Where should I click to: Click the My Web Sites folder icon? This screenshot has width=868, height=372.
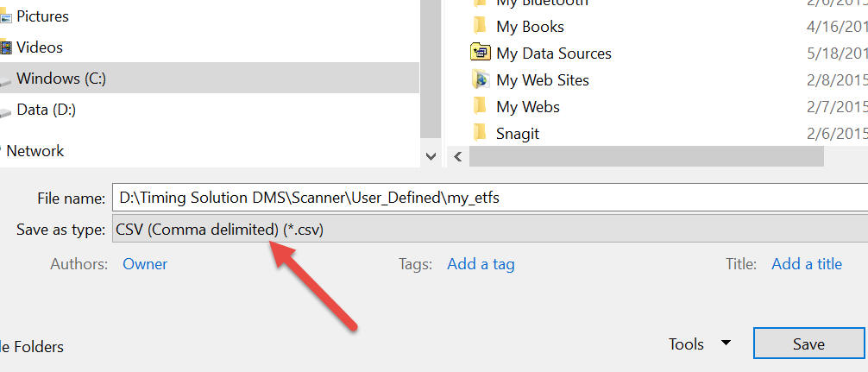click(x=481, y=80)
